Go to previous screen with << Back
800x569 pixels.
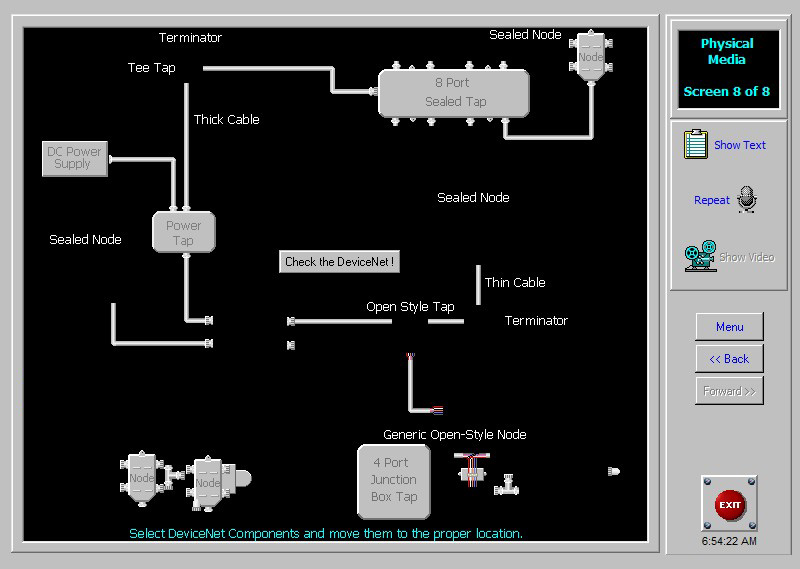(729, 359)
